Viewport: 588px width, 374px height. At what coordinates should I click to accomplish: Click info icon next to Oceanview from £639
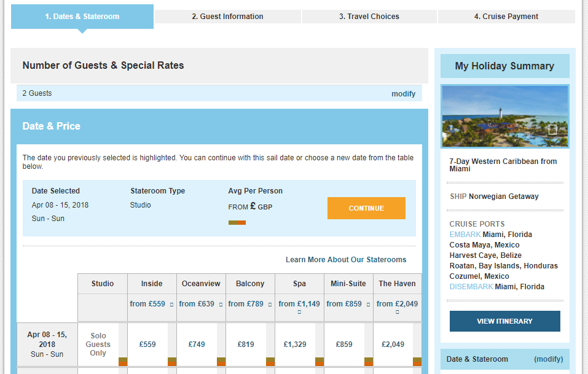221,305
